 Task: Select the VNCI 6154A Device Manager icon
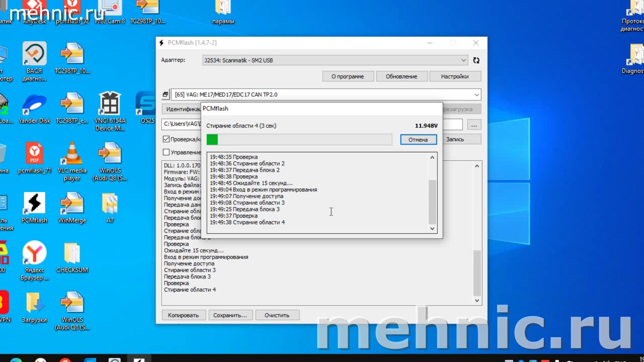[110, 112]
